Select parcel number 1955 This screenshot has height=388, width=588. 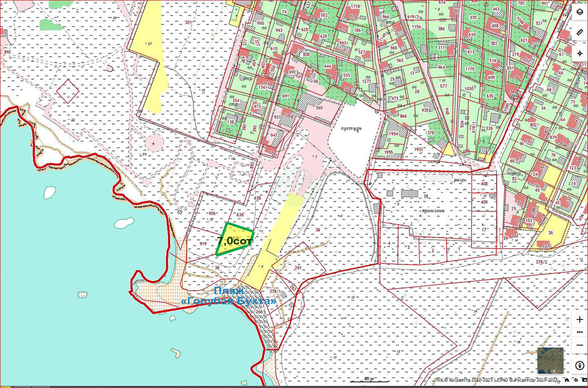point(389,152)
